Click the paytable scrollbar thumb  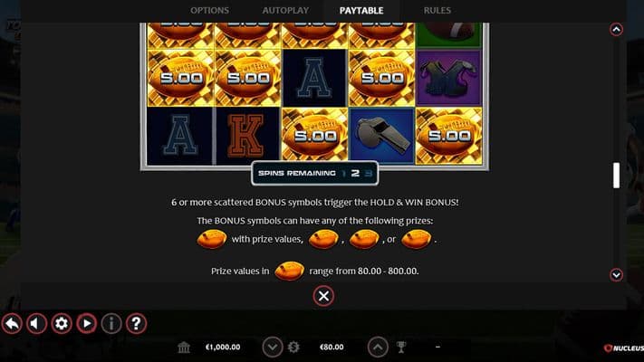tap(616, 176)
